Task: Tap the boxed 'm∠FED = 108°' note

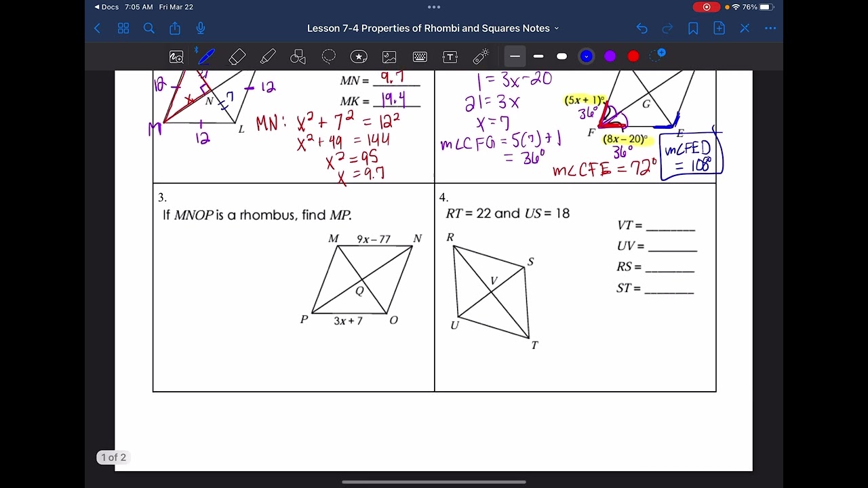Action: pyautogui.click(x=692, y=156)
